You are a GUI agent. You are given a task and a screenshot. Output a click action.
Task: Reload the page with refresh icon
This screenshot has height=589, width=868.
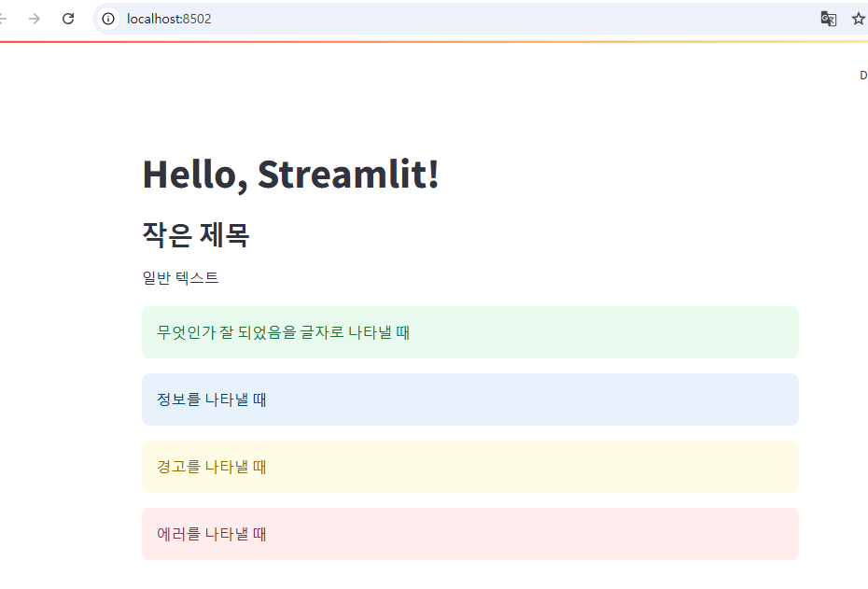coord(68,19)
